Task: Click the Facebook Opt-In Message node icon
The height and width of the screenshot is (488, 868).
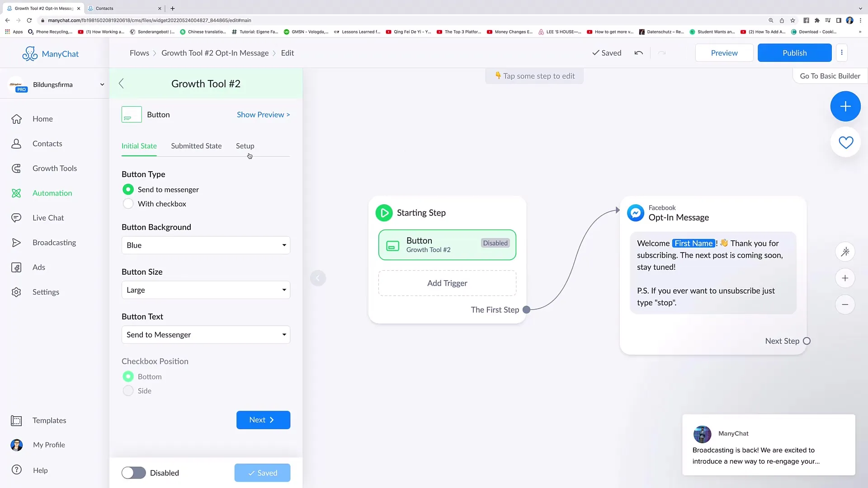Action: (x=636, y=213)
